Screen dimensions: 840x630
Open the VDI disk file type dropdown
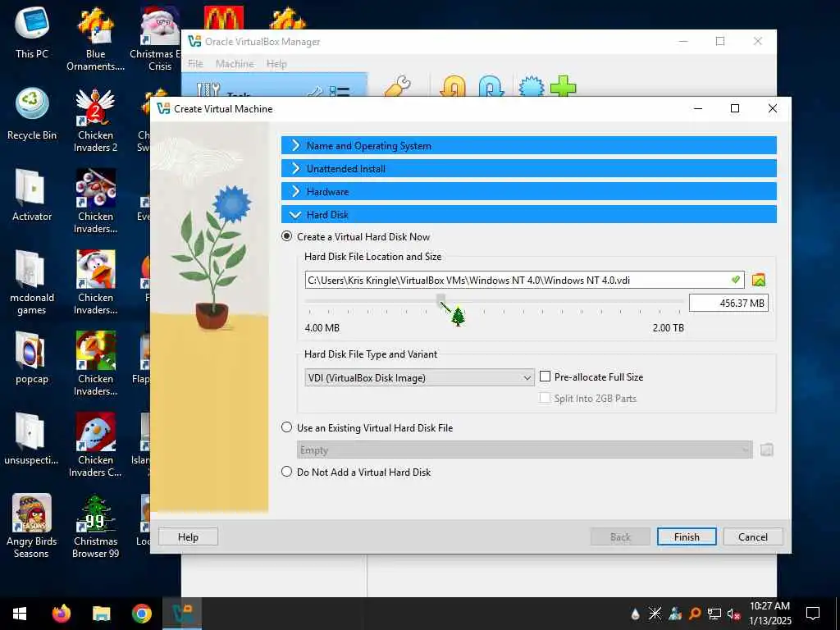coord(419,377)
